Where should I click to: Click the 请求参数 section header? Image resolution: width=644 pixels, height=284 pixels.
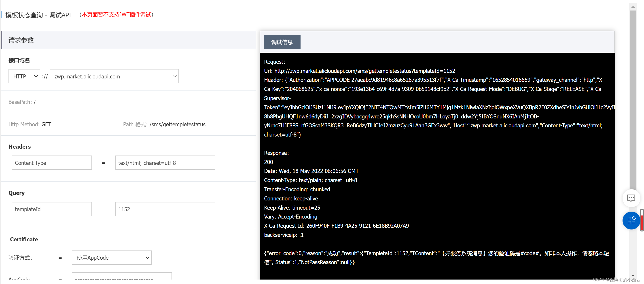tap(21, 40)
